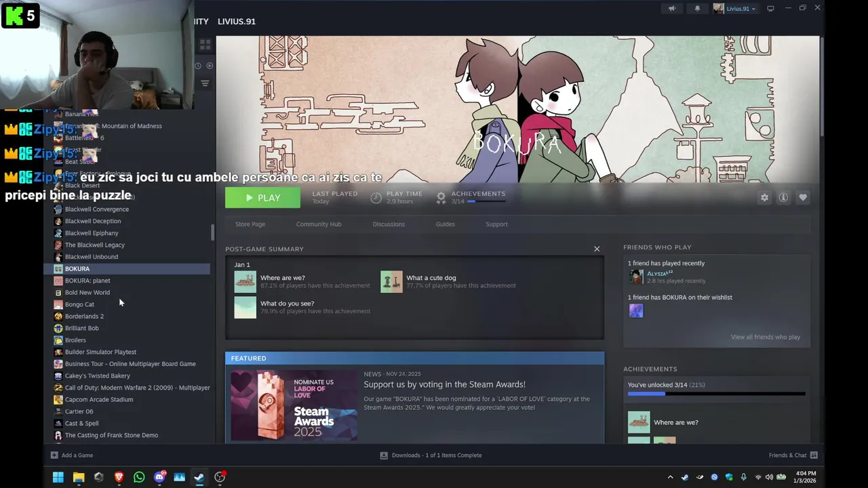Click the library filter options icon
The width and height of the screenshot is (868, 488).
pyautogui.click(x=205, y=83)
